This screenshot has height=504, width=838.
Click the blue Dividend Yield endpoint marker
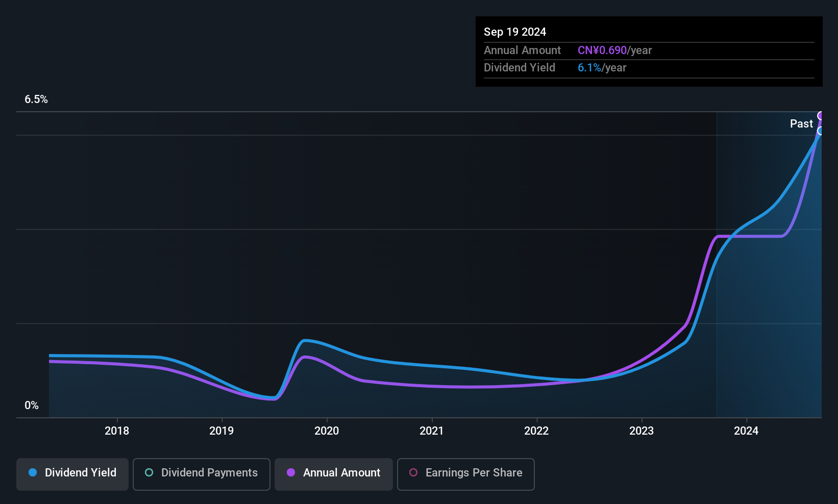821,131
